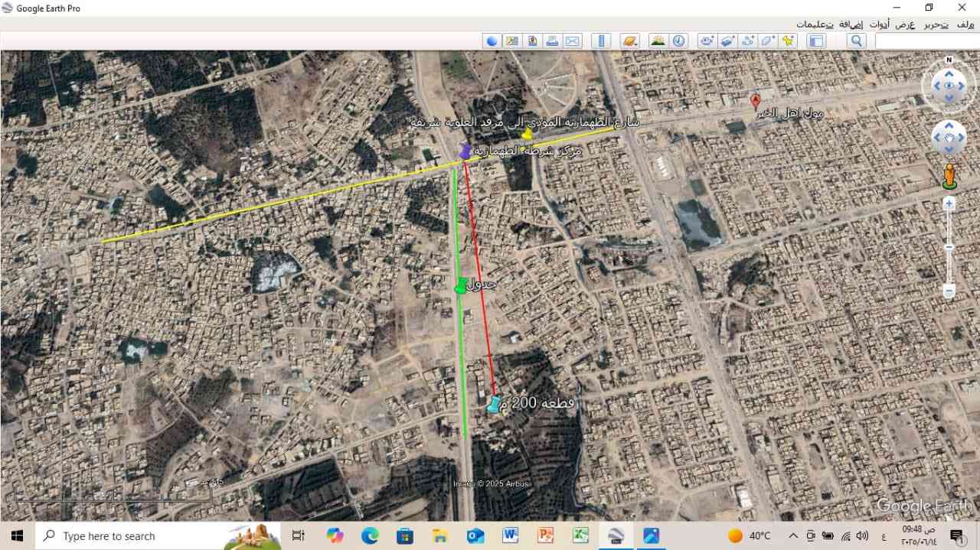Click the Email envelope icon in toolbar
The height and width of the screenshot is (550, 980).
pyautogui.click(x=572, y=41)
